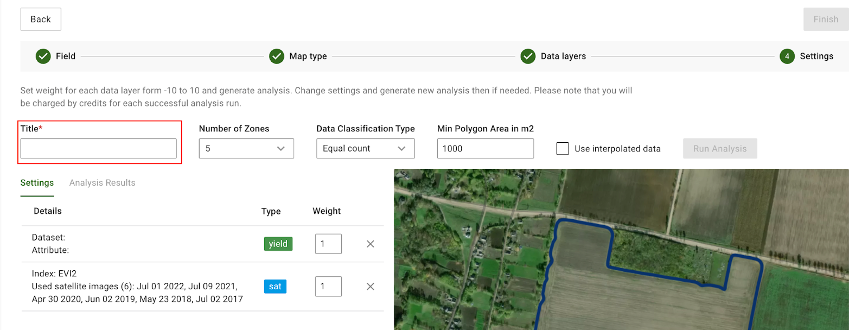Enable the Use interpolated data checkbox

pyautogui.click(x=563, y=149)
